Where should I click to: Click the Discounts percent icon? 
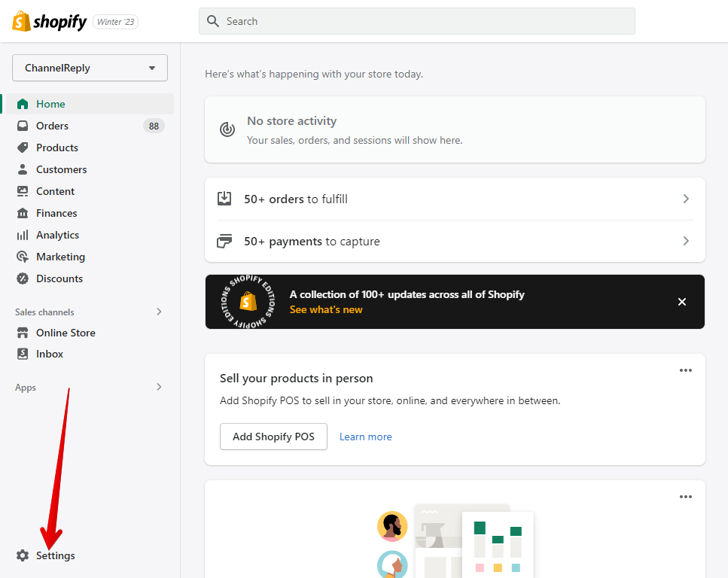pyautogui.click(x=23, y=278)
